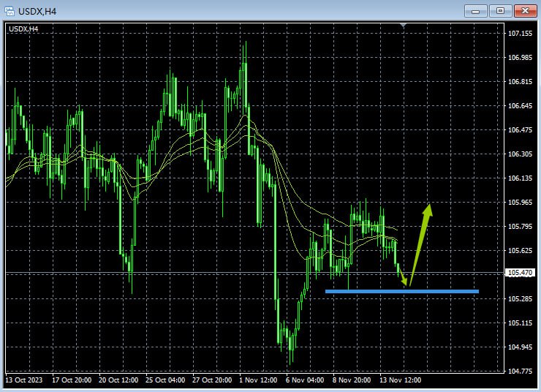Click the USDX,H4 label inside the chart

click(23, 29)
